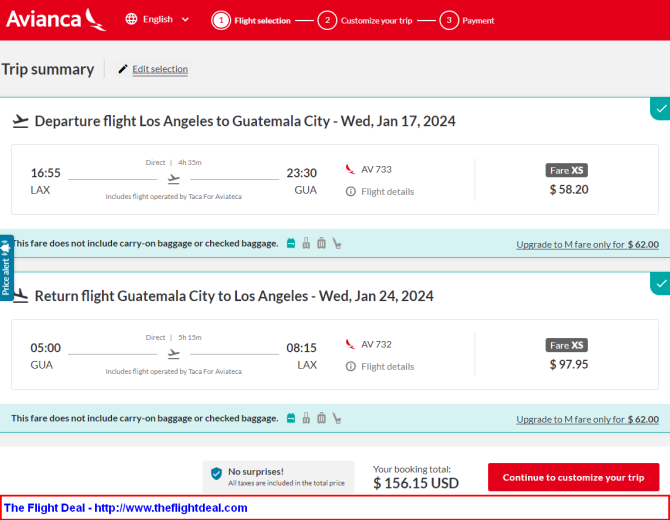
Task: Toggle the departure flight selected checkmark
Action: [x=660, y=109]
